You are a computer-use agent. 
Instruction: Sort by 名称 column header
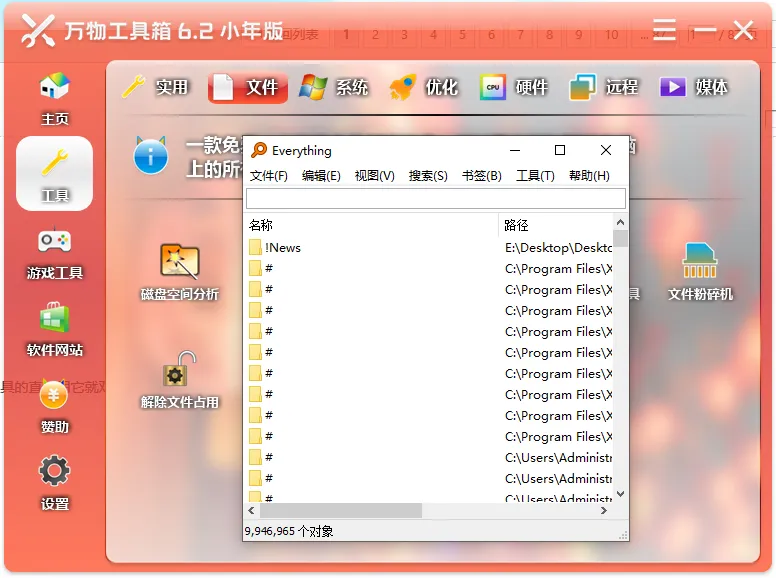pyautogui.click(x=372, y=225)
